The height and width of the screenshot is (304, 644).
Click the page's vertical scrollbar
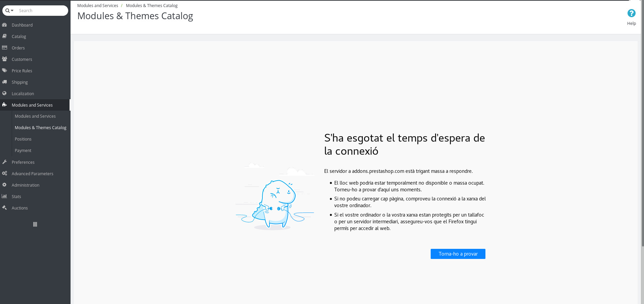tap(642, 135)
